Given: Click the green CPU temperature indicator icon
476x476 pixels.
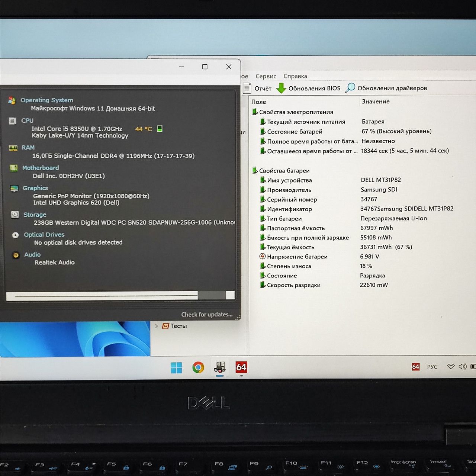Looking at the screenshot, I should coord(160,129).
